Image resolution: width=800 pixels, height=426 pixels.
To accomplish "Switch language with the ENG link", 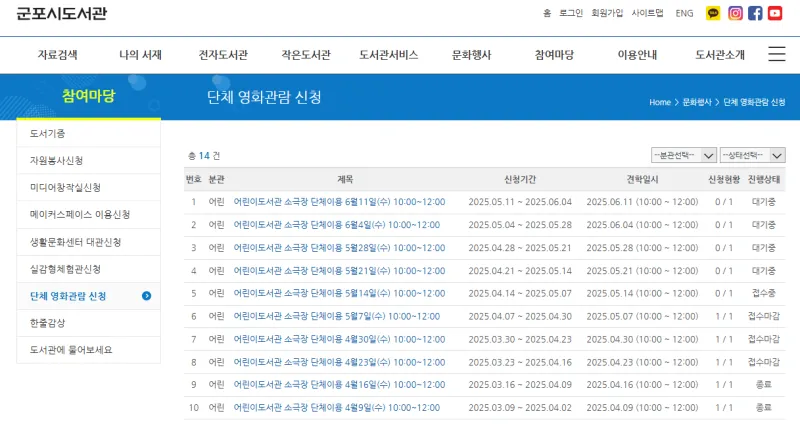I will coord(684,13).
